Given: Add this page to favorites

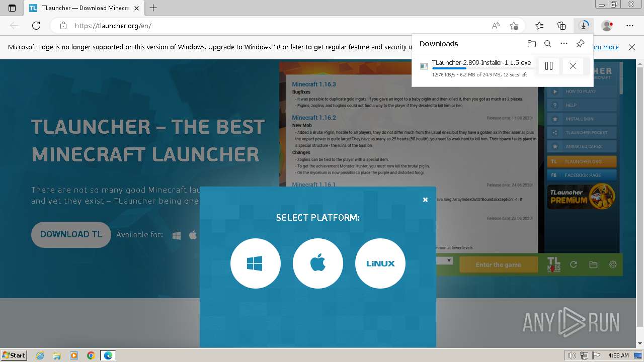Looking at the screenshot, I should pos(514,26).
